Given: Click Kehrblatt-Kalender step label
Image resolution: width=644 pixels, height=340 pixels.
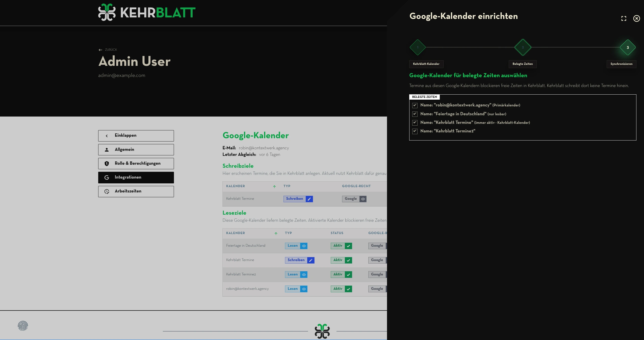Looking at the screenshot, I should [x=426, y=64].
